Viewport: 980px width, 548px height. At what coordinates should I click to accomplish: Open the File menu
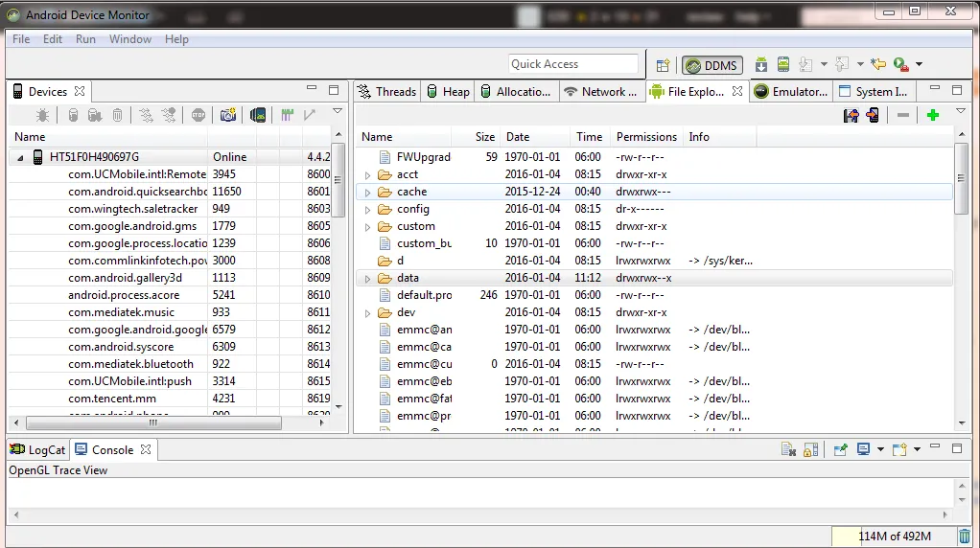[x=21, y=38]
